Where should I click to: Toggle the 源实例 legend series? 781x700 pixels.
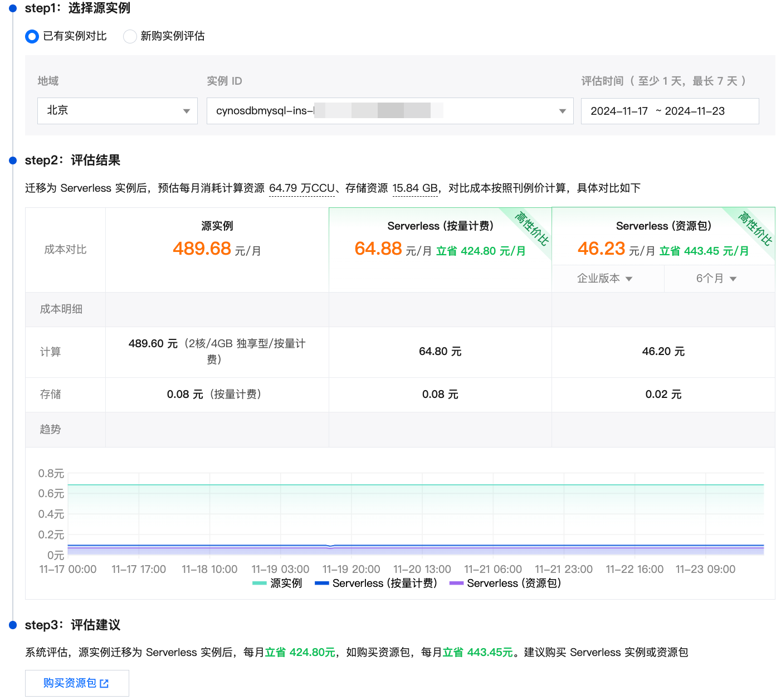(277, 583)
